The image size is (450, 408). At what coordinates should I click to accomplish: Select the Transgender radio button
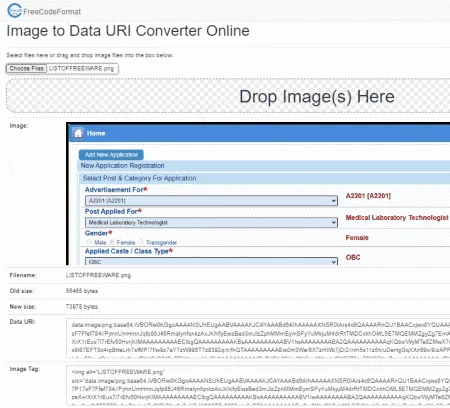coord(141,242)
